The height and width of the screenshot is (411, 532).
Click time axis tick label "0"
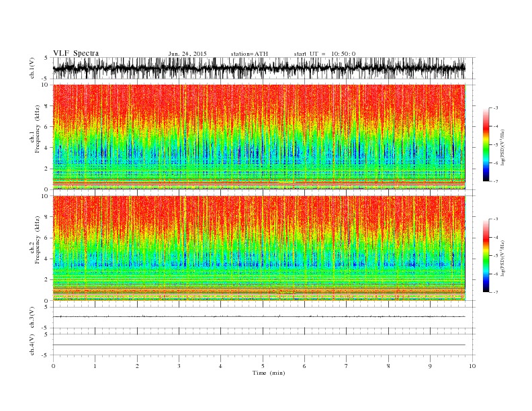pos(53,366)
